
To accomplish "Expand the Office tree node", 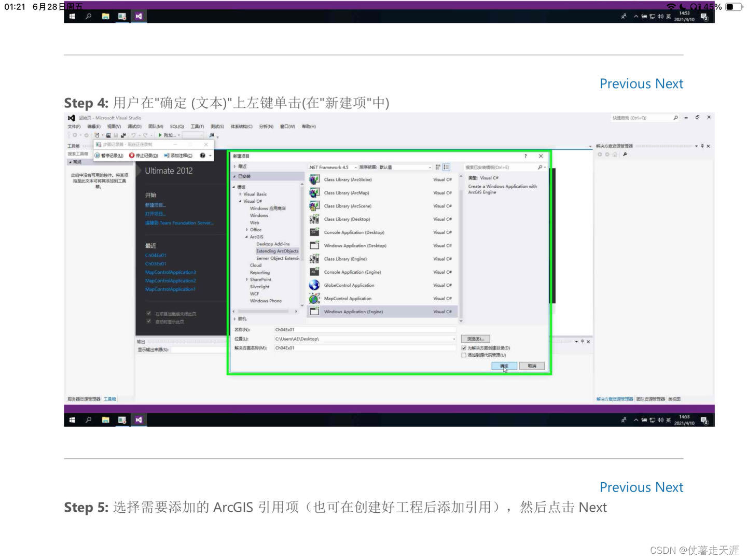I will click(x=247, y=230).
